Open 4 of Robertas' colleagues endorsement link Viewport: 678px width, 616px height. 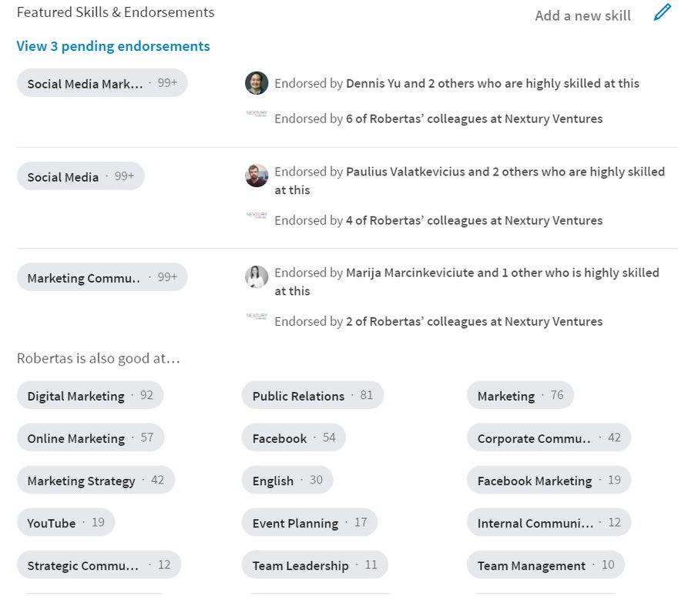[474, 220]
